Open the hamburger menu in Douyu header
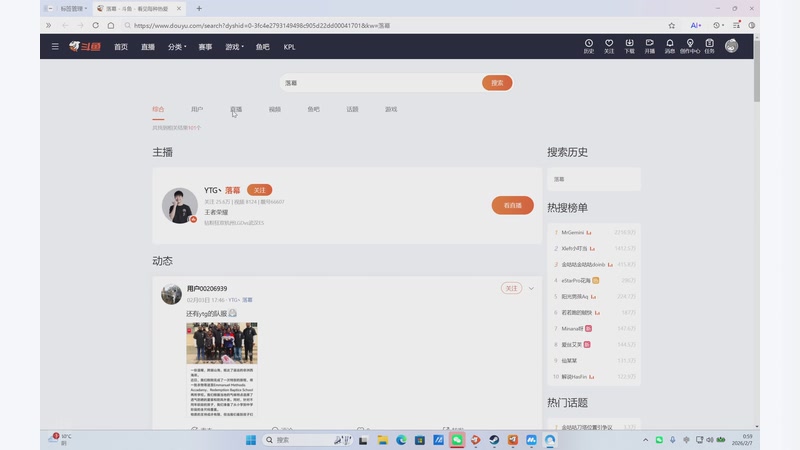800x450 pixels. [x=55, y=46]
